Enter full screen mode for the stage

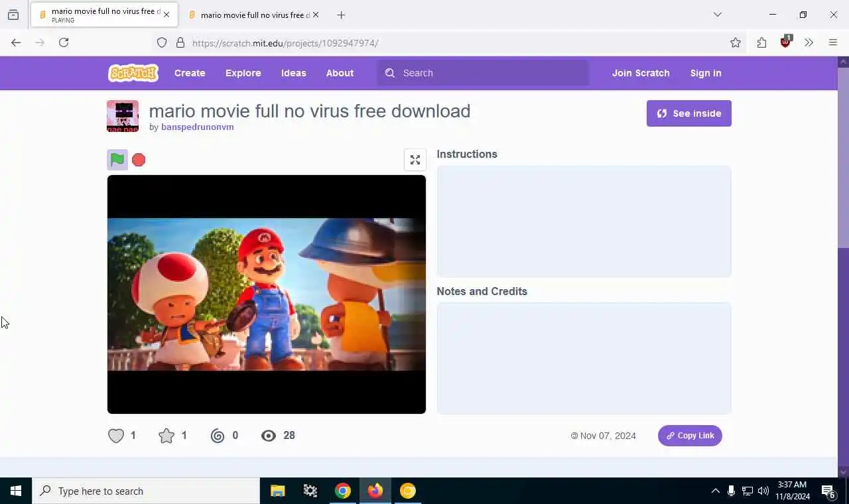point(415,160)
